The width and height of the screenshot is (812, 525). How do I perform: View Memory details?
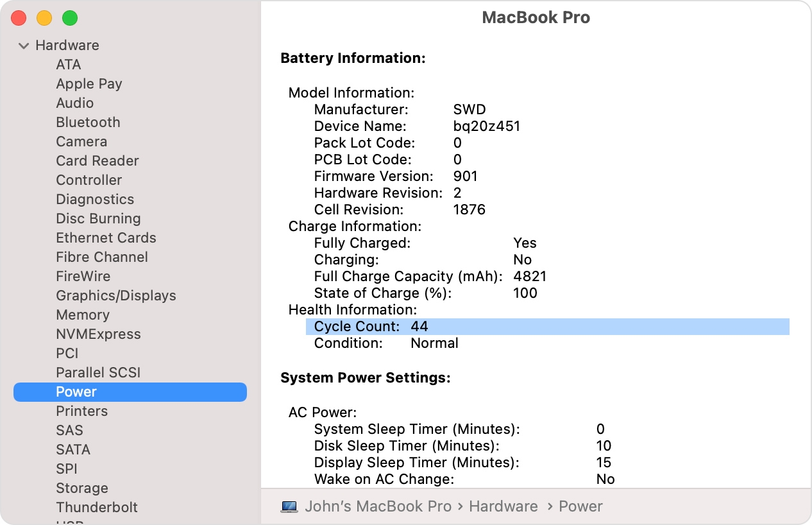pyautogui.click(x=83, y=314)
